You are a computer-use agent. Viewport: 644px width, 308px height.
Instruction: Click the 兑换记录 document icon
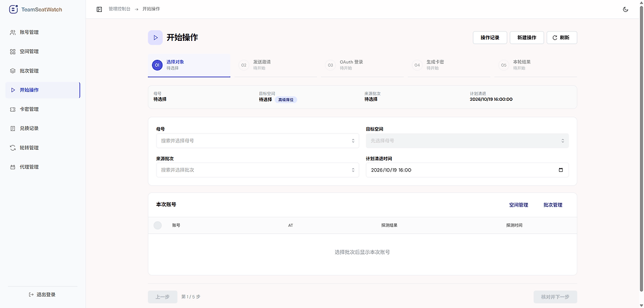[13, 128]
